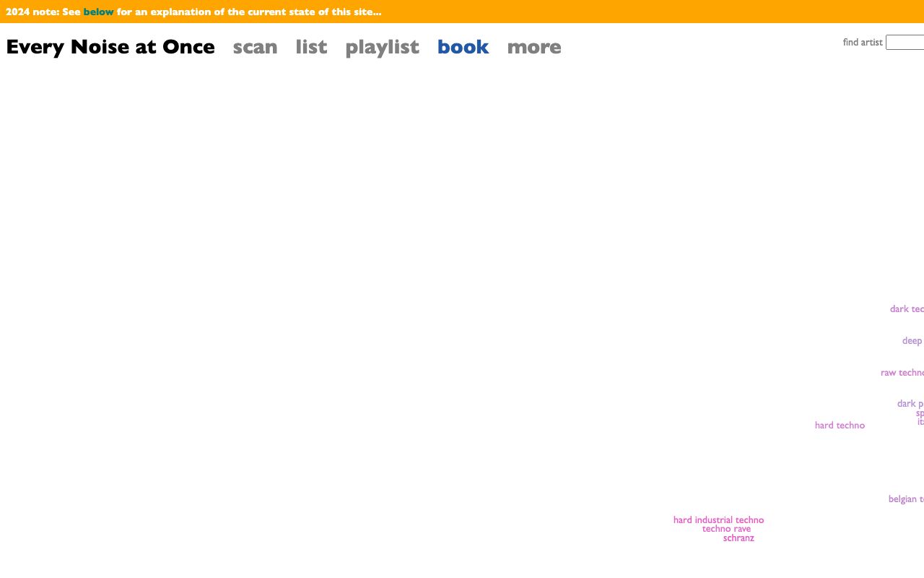Click the 'below' link in orange banner
Viewport: 924px width, 578px height.
(98, 12)
